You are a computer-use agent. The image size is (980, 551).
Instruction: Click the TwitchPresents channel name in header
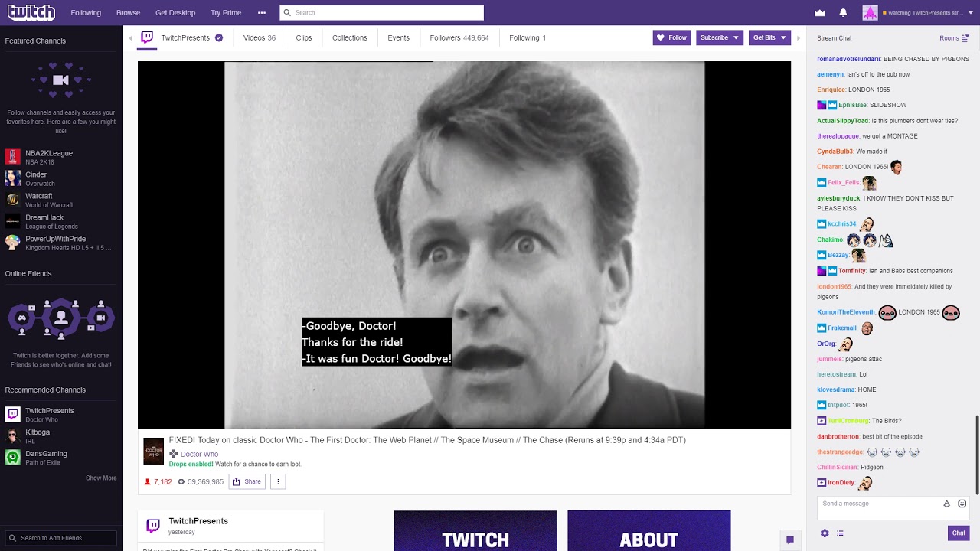tap(185, 37)
